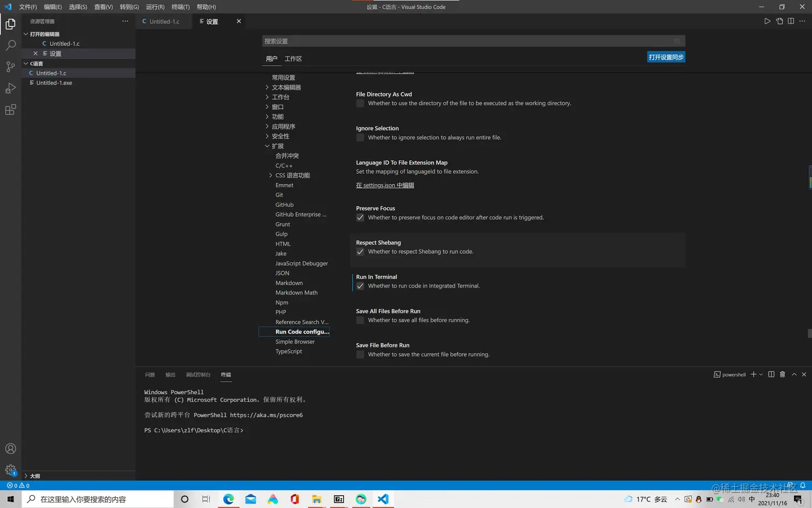The width and height of the screenshot is (812, 508).
Task: Open settings JSON file icon
Action: tap(779, 22)
